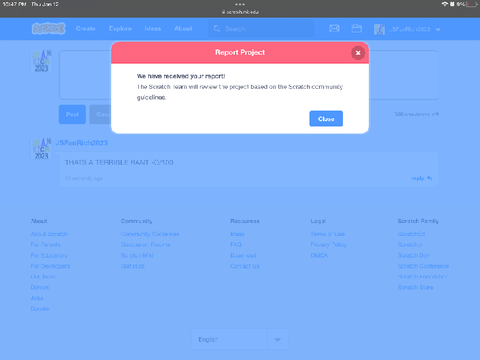Viewport: 480px width, 360px height.
Task: Tap the browser address bar URL
Action: [x=240, y=12]
